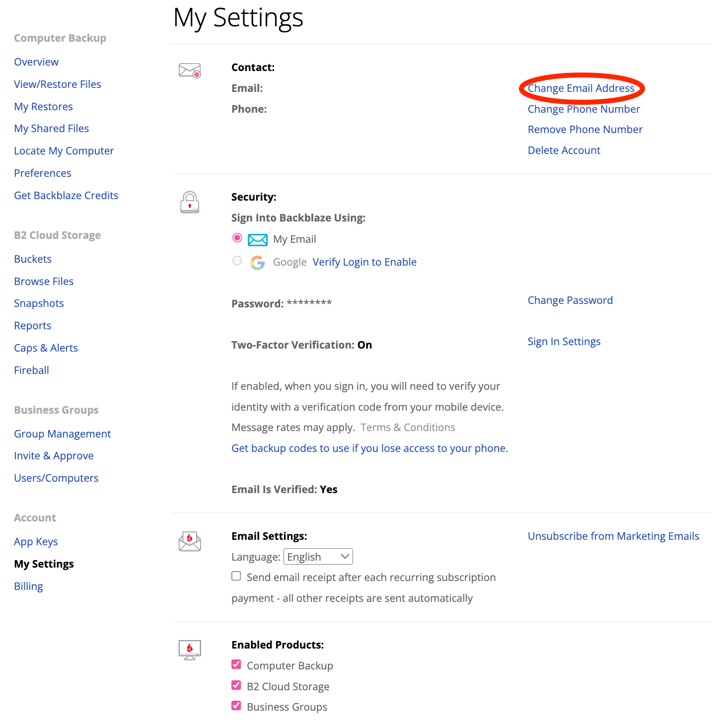Select the Google sign-in radio button
720x728 pixels.
point(237,261)
